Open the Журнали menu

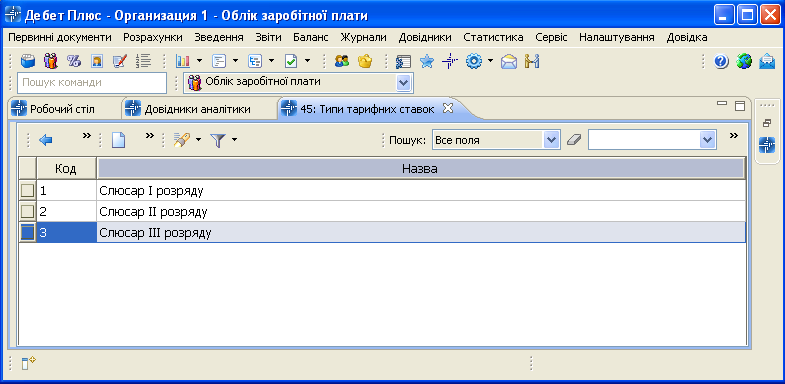click(x=363, y=37)
